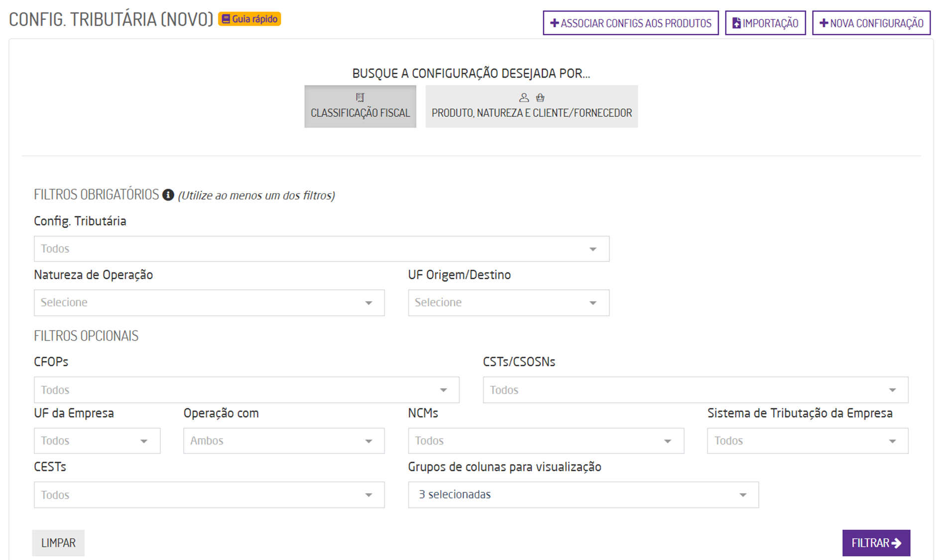Select Produto, Natureza e Cliente/Fornecedor tab
This screenshot has height=560, width=942.
pyautogui.click(x=531, y=107)
